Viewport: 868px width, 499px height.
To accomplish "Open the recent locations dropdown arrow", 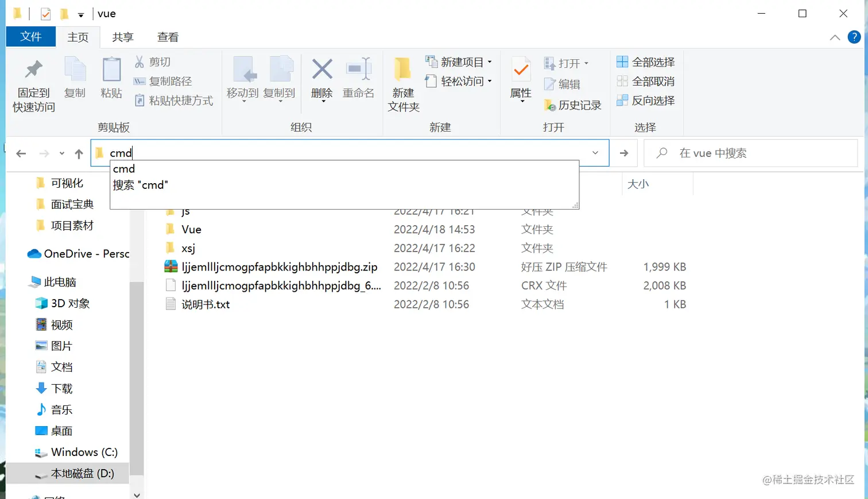I will (62, 153).
